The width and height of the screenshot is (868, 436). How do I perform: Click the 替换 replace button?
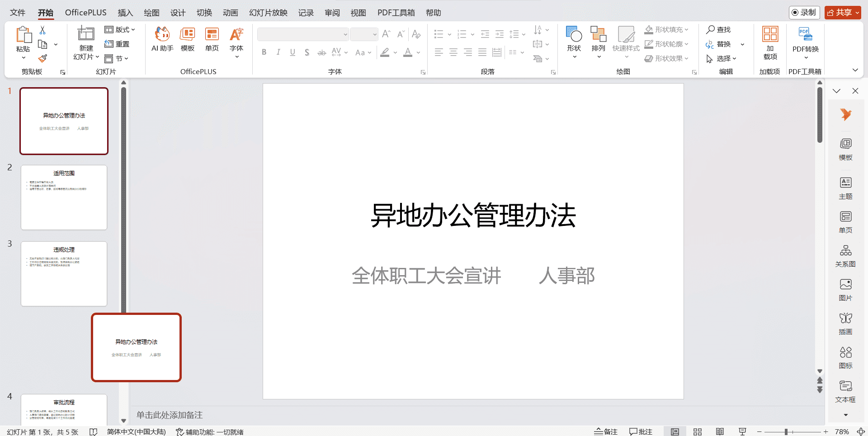tap(719, 44)
